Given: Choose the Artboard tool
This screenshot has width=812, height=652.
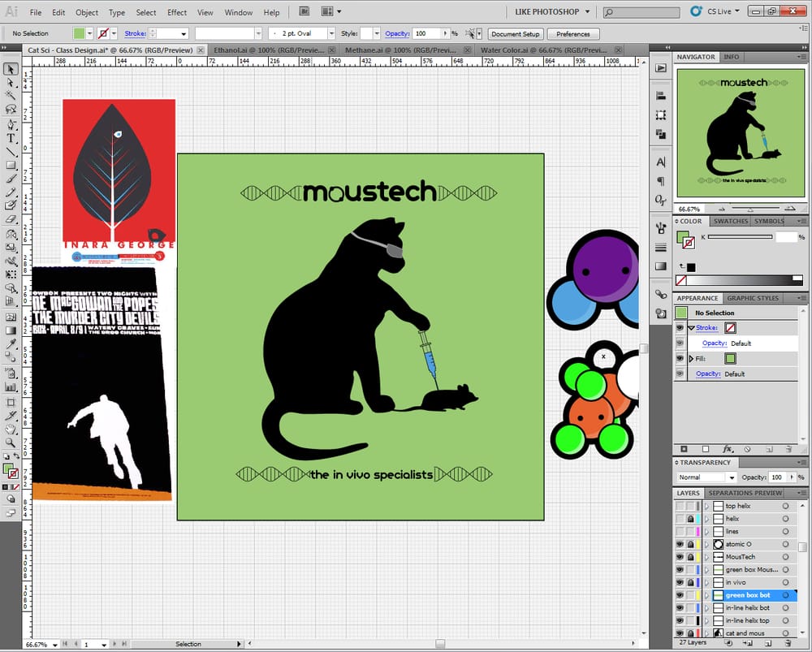Looking at the screenshot, I should click(11, 403).
